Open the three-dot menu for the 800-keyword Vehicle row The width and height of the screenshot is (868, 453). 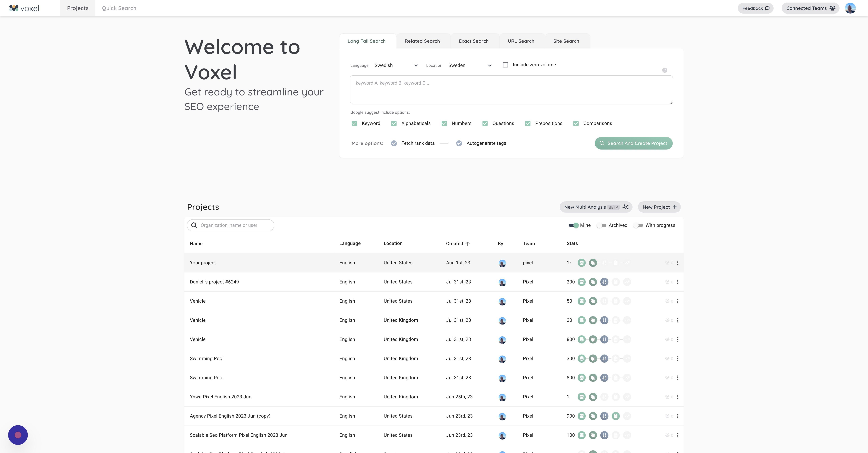(678, 339)
